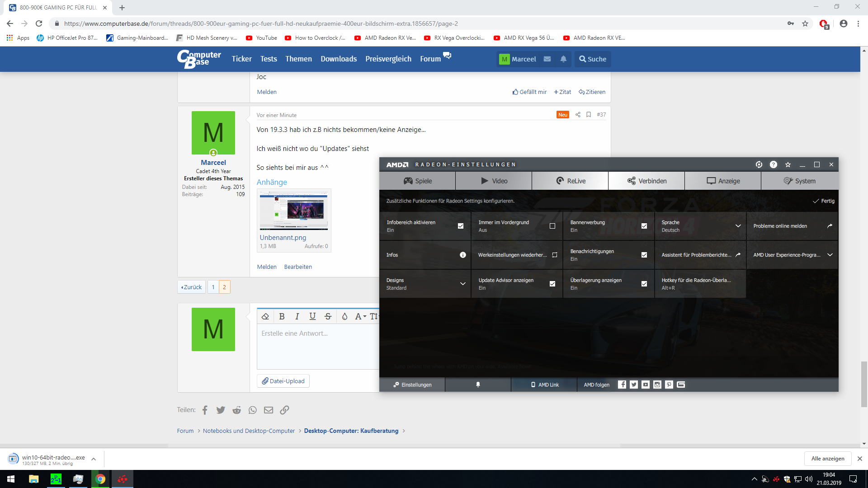Click the notifications bell in Radeon footer
868x488 pixels.
click(x=478, y=385)
